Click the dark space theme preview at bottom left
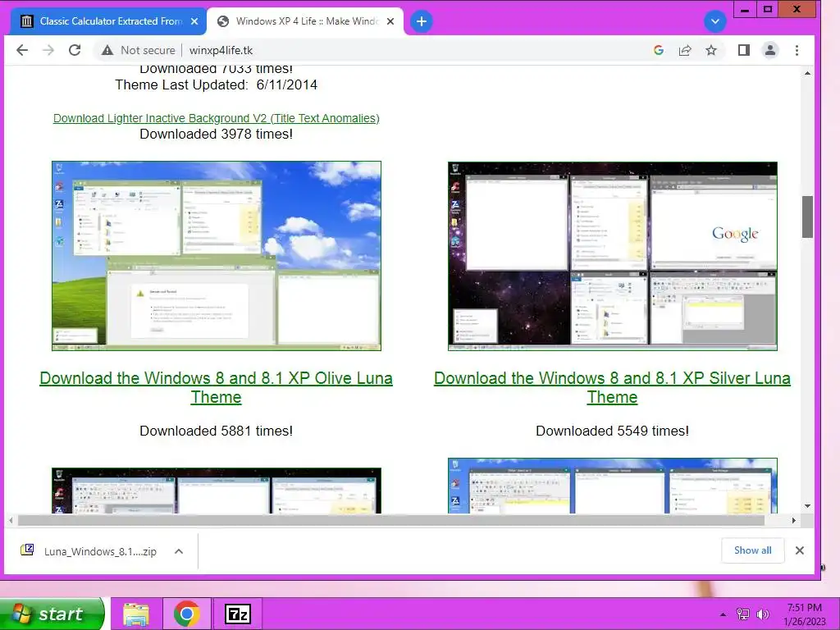 [x=217, y=491]
